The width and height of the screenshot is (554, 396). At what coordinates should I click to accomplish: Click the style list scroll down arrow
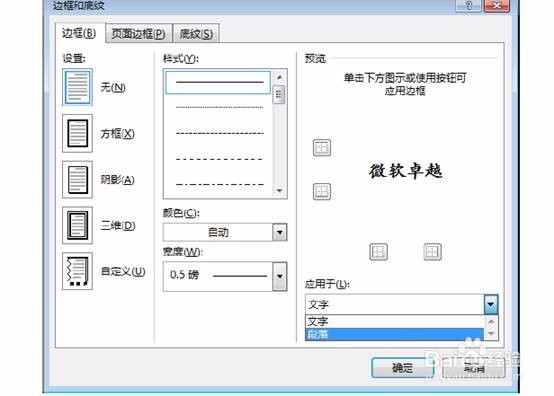(279, 191)
